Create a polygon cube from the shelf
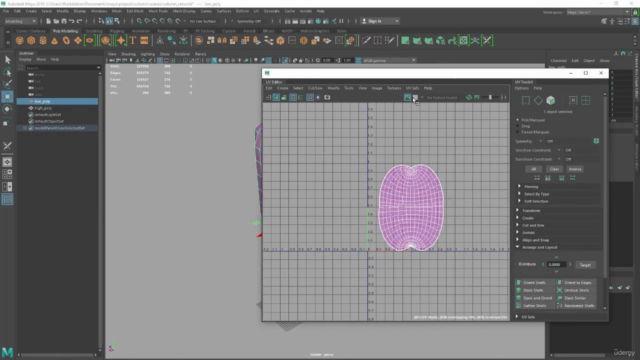640x360 pixels. [x=31, y=40]
